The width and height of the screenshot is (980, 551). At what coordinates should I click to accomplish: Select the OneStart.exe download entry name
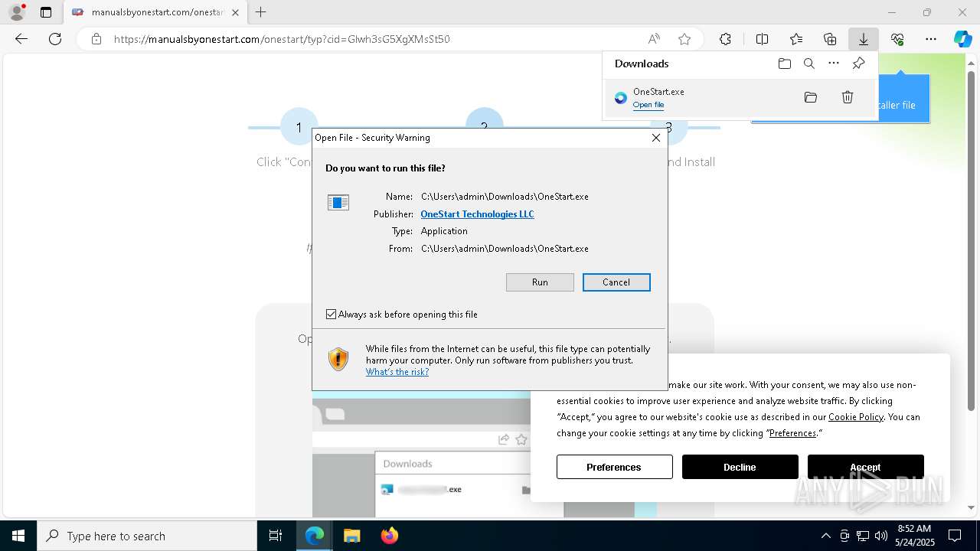pyautogui.click(x=658, y=92)
